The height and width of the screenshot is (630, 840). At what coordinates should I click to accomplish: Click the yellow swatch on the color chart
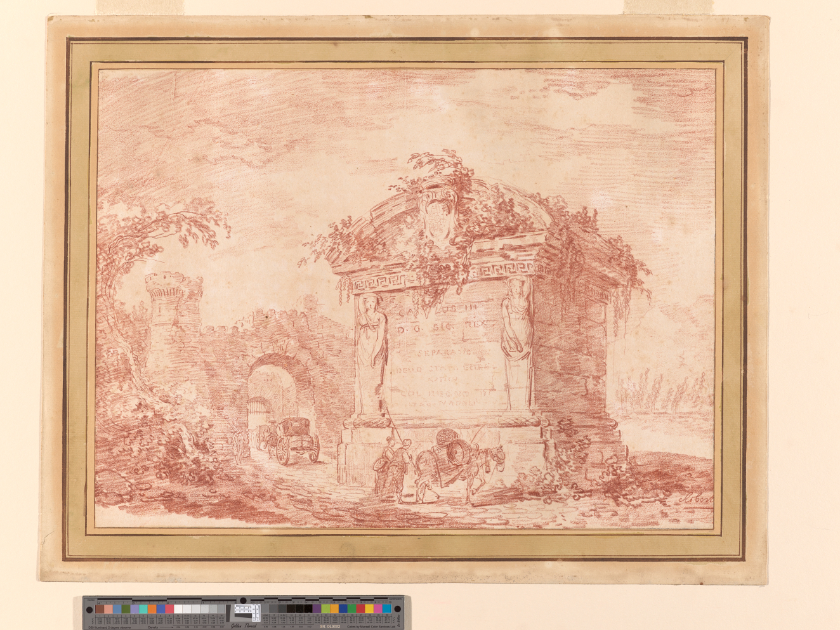[x=369, y=608]
